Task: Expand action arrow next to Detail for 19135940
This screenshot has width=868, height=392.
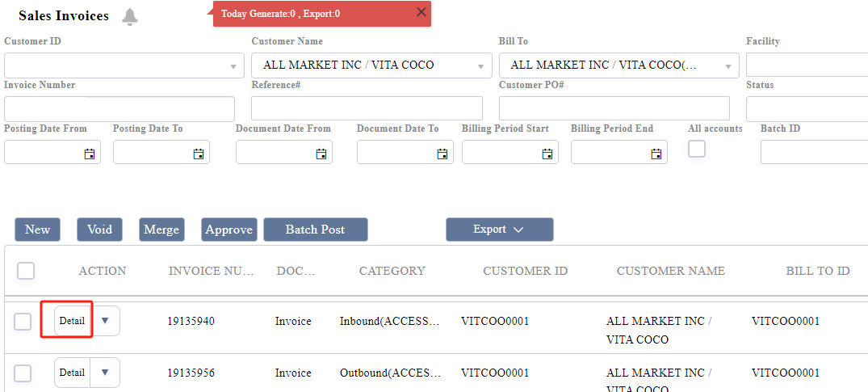Action: click(x=105, y=321)
